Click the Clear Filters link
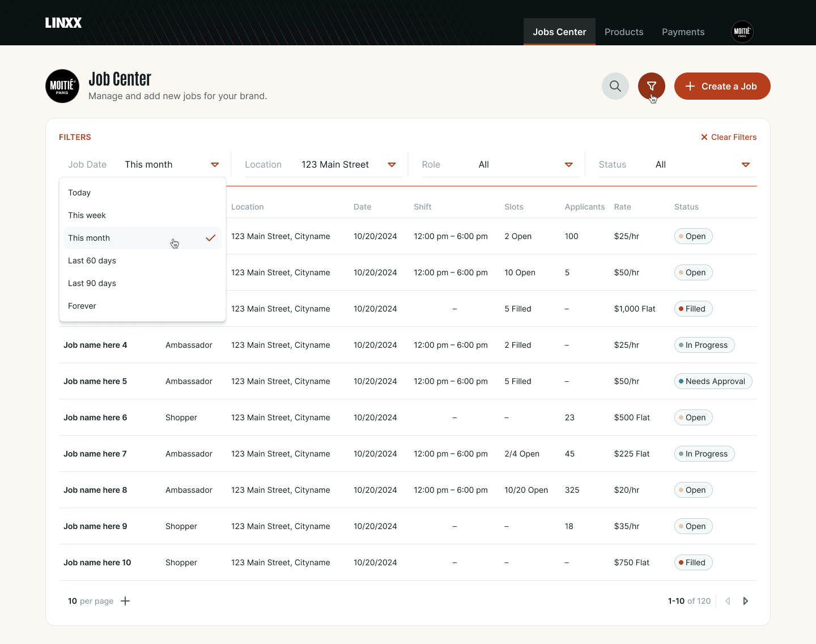The width and height of the screenshot is (816, 644). click(728, 137)
